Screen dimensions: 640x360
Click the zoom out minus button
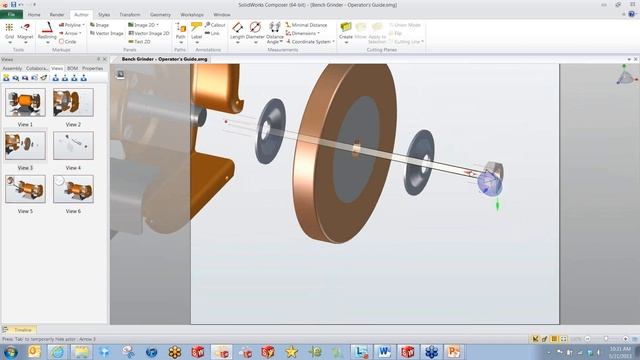point(587,339)
